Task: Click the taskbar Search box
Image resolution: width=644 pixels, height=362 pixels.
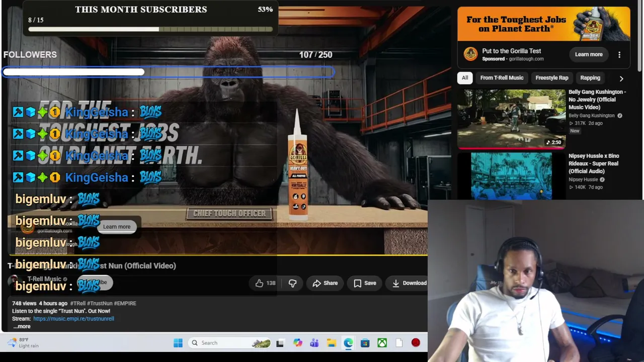Action: 230,343
